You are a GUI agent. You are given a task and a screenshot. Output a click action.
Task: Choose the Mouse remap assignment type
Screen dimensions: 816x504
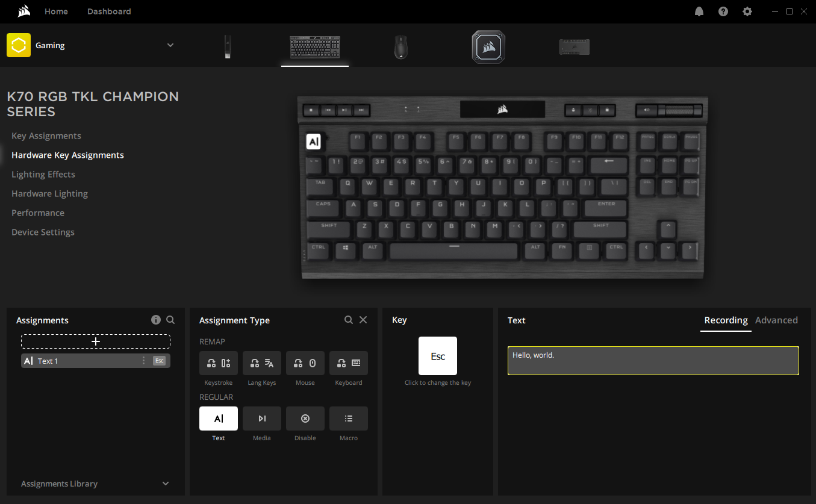[305, 362]
